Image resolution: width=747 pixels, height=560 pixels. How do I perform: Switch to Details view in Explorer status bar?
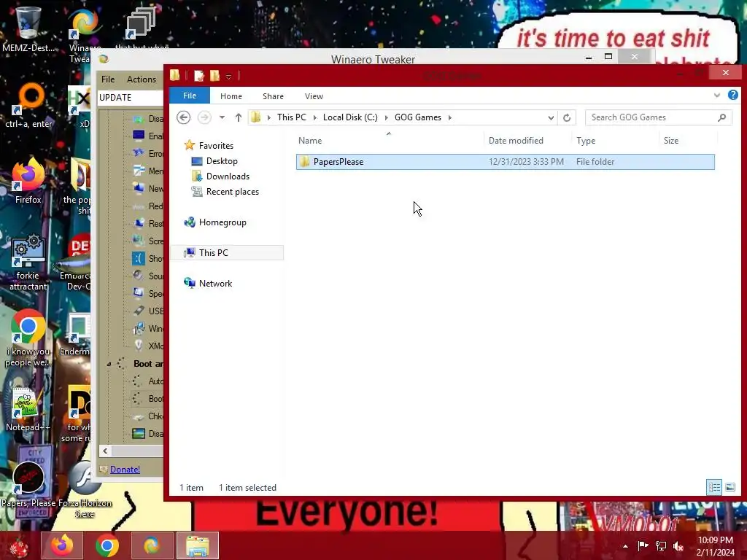click(713, 487)
